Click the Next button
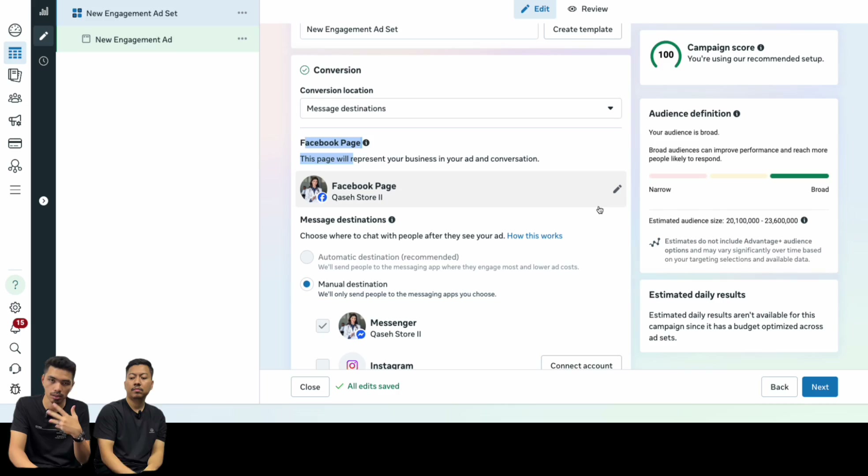 [819, 387]
